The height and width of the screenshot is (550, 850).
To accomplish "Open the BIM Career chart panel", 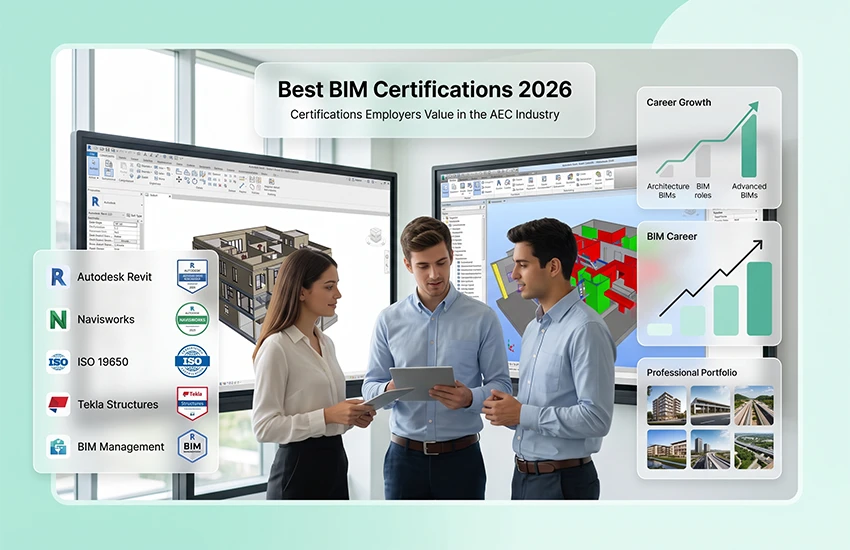I will (x=709, y=283).
